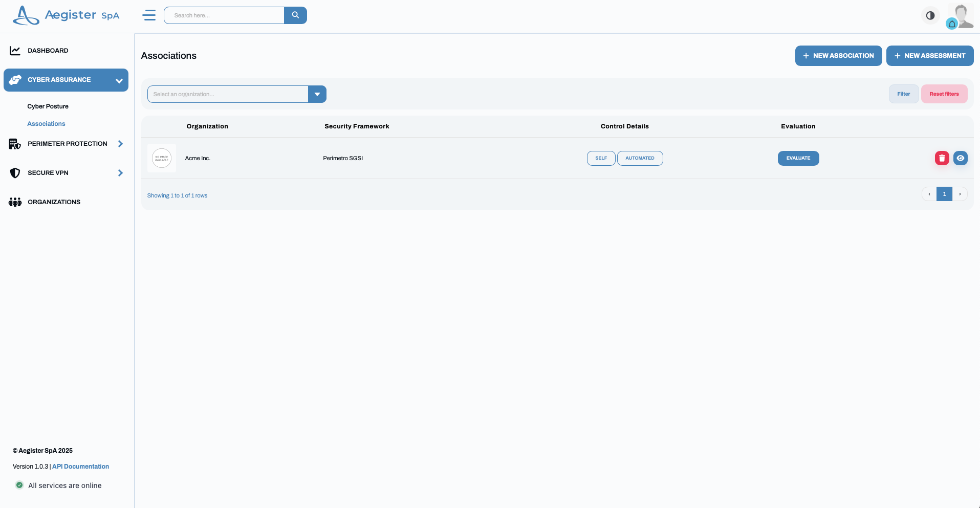Viewport: 980px width, 508px height.
Task: Open the Cyber Posture submenu item
Action: 48,106
